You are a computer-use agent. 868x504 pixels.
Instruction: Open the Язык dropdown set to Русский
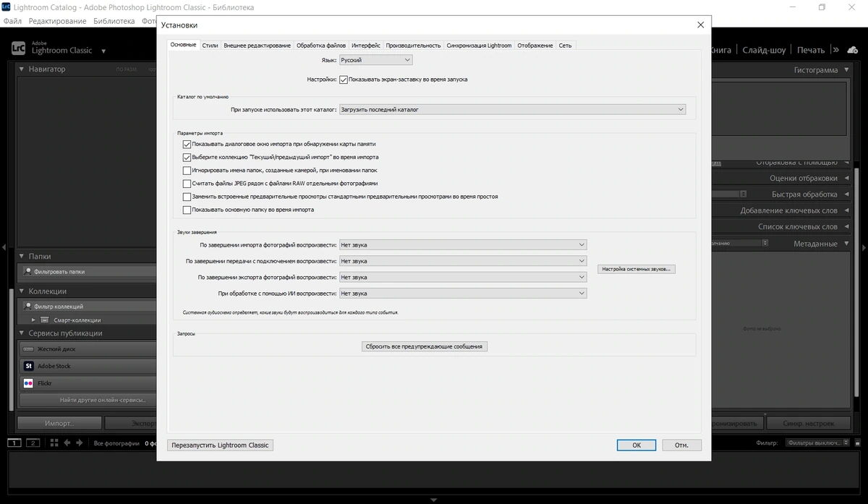click(376, 60)
